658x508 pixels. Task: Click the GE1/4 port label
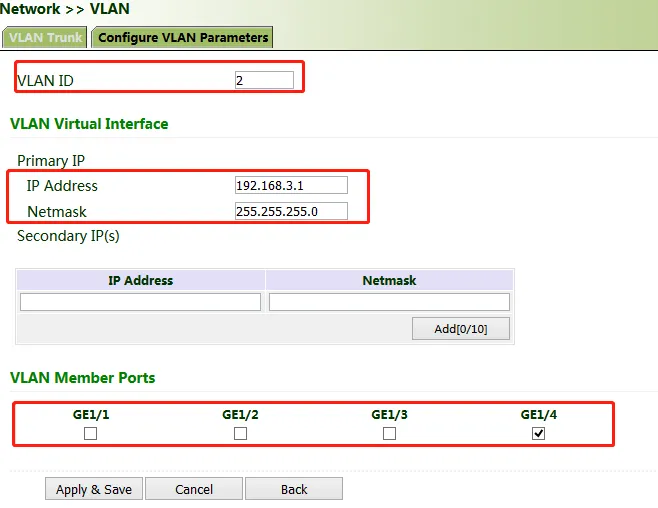tap(538, 414)
